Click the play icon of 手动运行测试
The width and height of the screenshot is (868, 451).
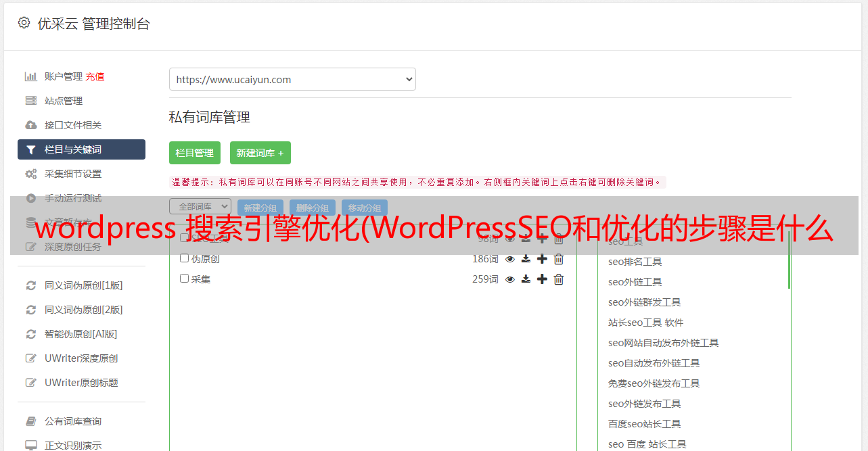pos(30,198)
